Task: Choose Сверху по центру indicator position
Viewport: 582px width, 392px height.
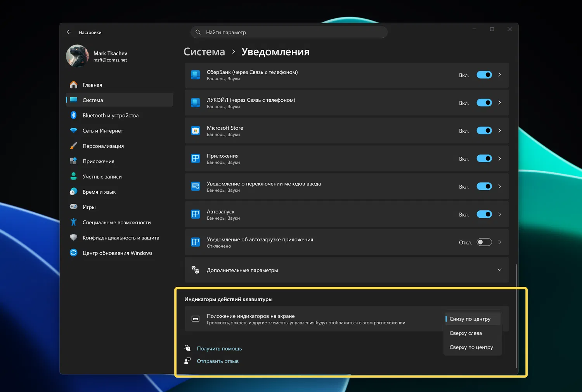Action: coord(473,347)
